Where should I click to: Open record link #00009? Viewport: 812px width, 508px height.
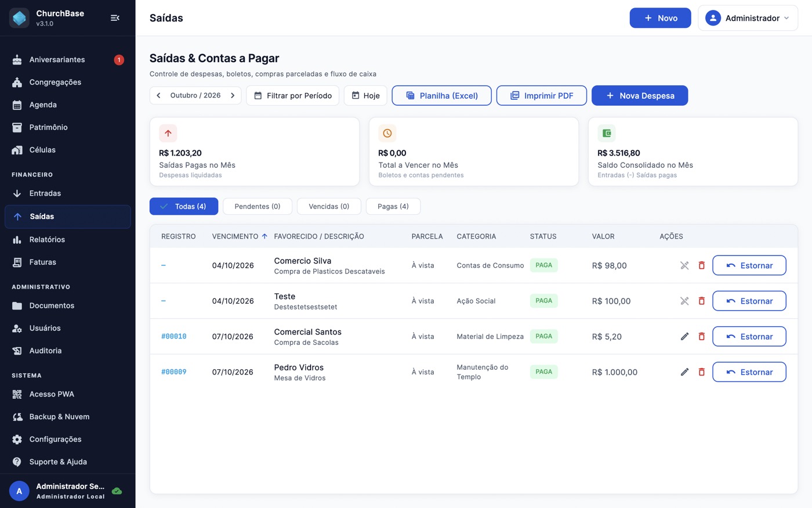tap(174, 372)
